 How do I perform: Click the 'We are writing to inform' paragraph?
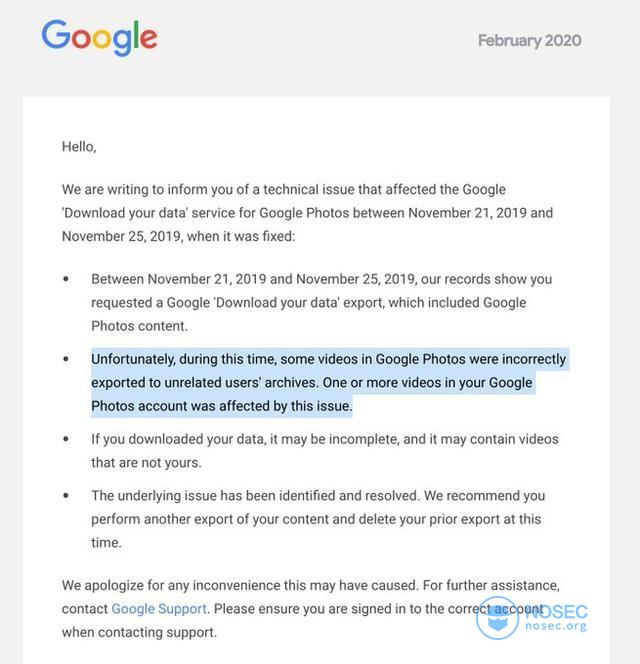[x=308, y=213]
